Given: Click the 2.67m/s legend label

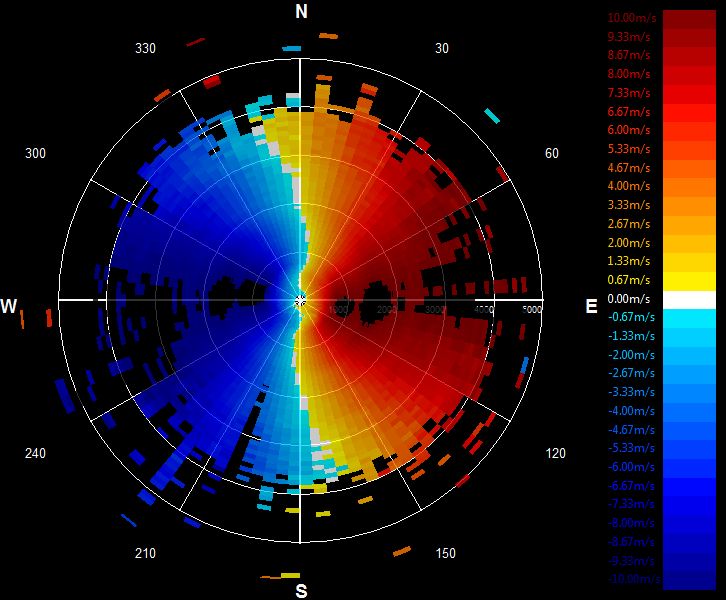Looking at the screenshot, I should [x=629, y=224].
